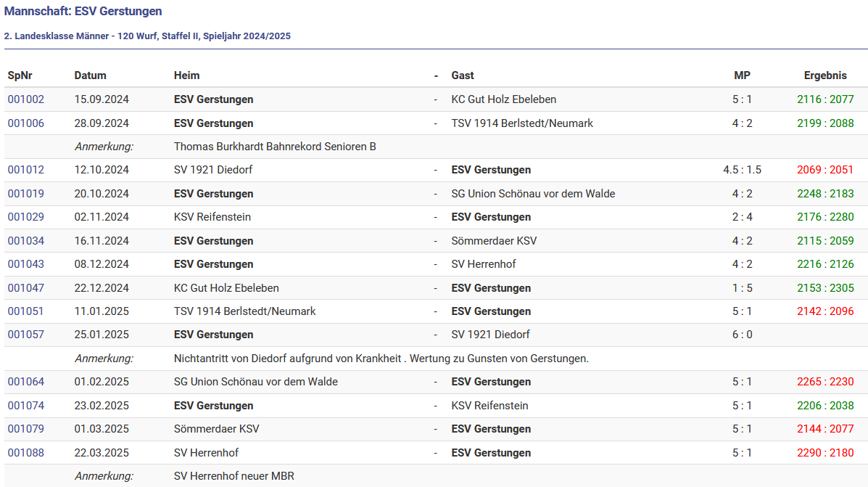Viewport: 868px width, 487px height.
Task: Click the result 2153 : 2305
Action: click(x=825, y=288)
